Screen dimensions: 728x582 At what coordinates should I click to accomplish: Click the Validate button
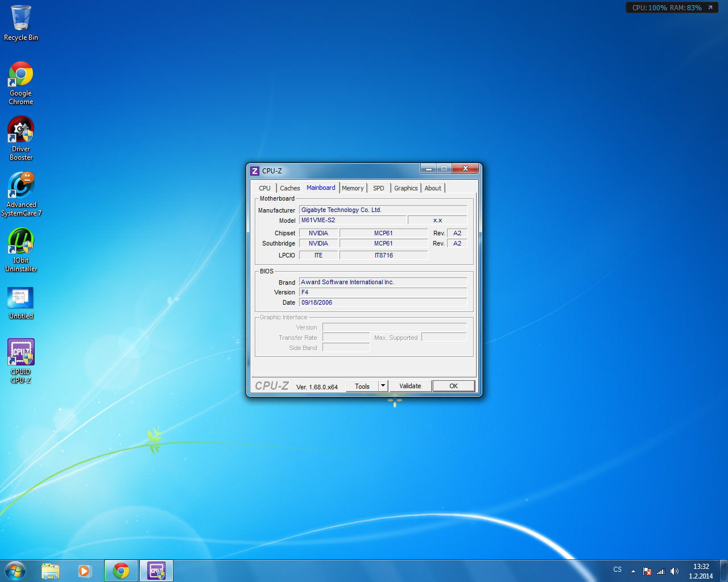(x=410, y=386)
